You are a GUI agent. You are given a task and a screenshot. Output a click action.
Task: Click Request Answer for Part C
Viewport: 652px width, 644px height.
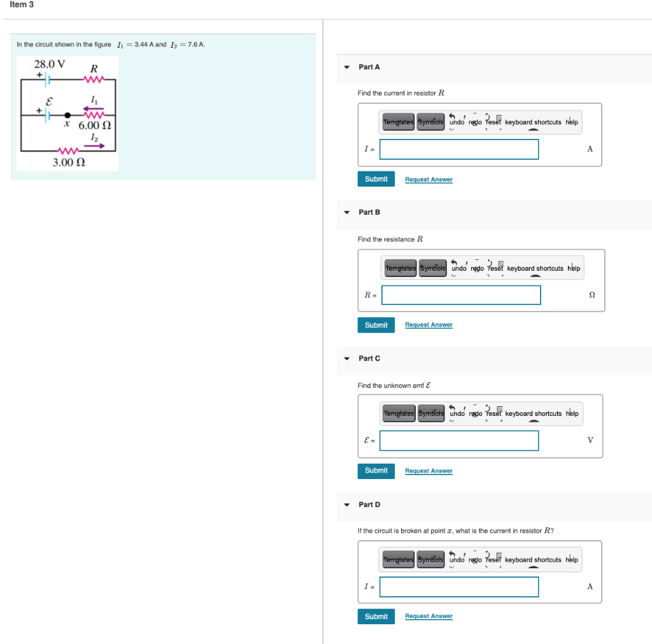tap(429, 471)
